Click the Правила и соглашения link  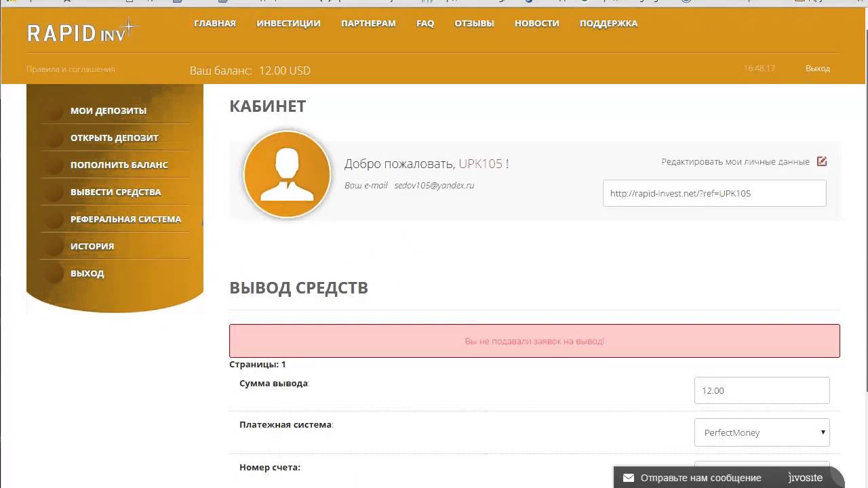point(71,69)
